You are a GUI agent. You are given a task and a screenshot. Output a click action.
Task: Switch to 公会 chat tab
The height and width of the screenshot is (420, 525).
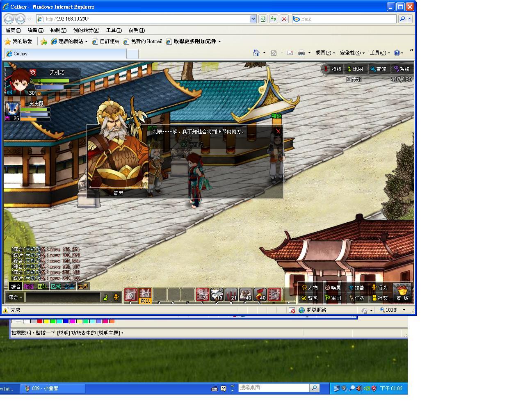(x=69, y=287)
